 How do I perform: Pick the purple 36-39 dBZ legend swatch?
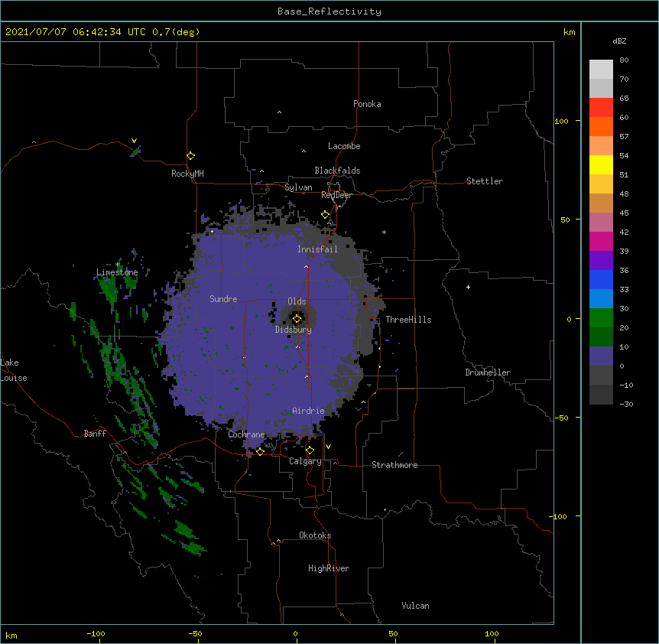coord(601,261)
